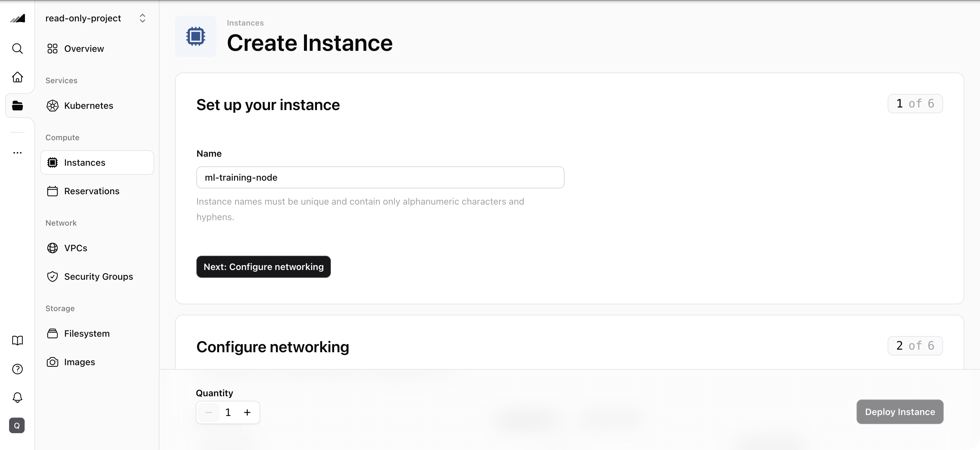The image size is (980, 450).
Task: Increase quantity with the plus button
Action: (247, 412)
